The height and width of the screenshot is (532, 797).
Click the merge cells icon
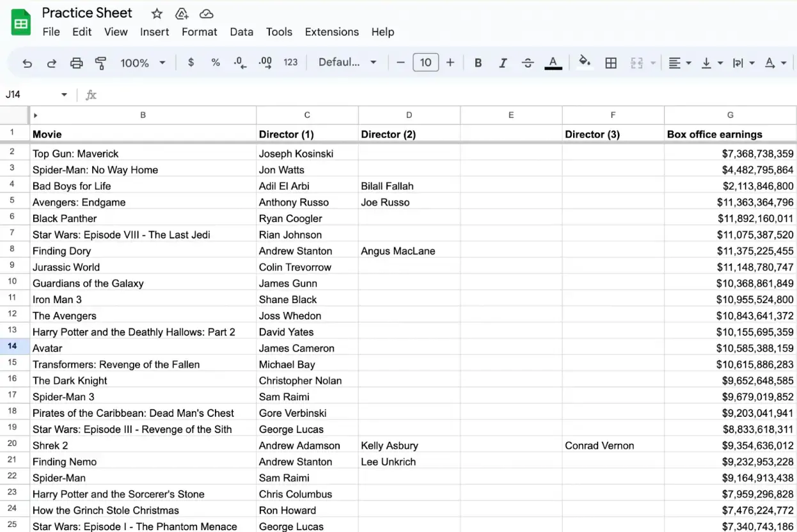tap(636, 63)
